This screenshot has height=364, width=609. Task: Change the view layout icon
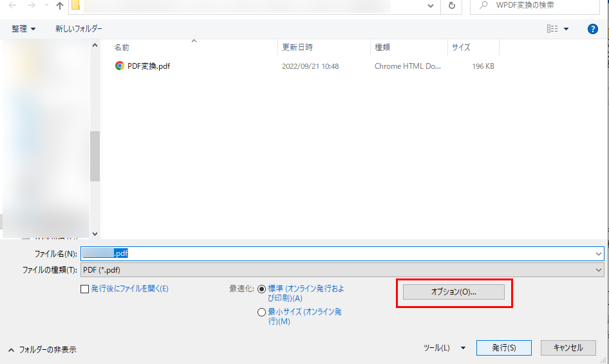tap(552, 29)
